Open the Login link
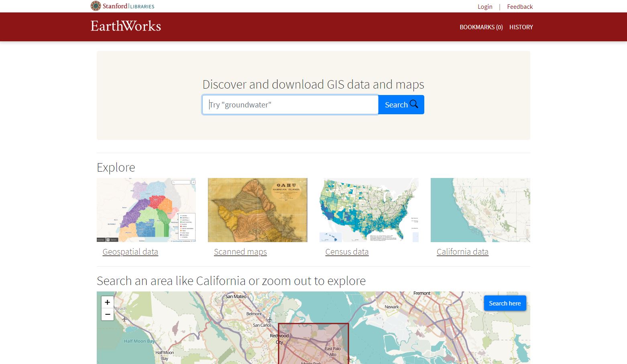This screenshot has width=627, height=364. click(485, 6)
